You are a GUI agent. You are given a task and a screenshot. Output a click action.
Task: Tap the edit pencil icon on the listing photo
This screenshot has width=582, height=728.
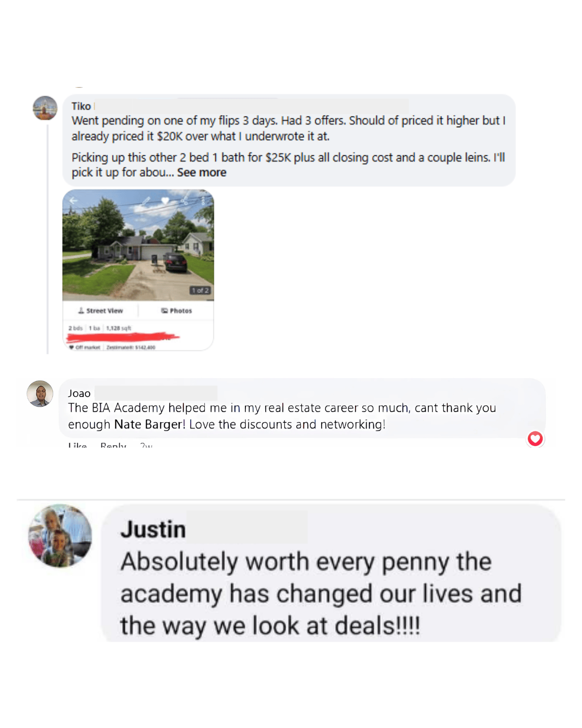point(146,200)
